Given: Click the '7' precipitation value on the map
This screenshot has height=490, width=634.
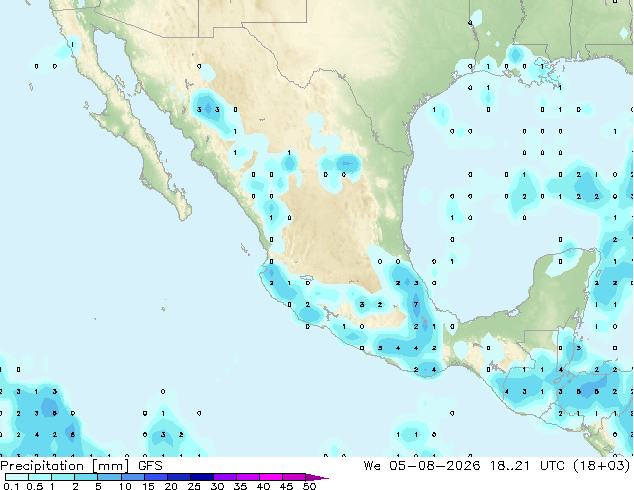Looking at the screenshot, I should (x=416, y=304).
